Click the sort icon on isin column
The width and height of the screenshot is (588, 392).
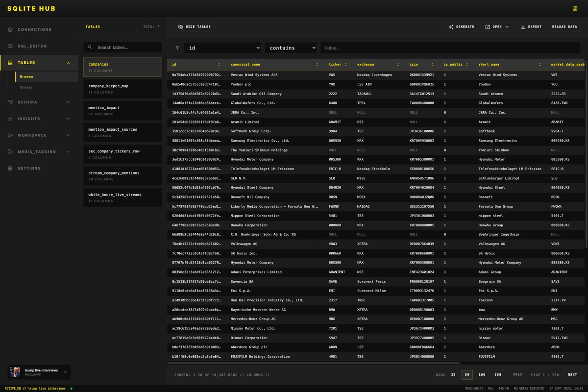pos(432,65)
